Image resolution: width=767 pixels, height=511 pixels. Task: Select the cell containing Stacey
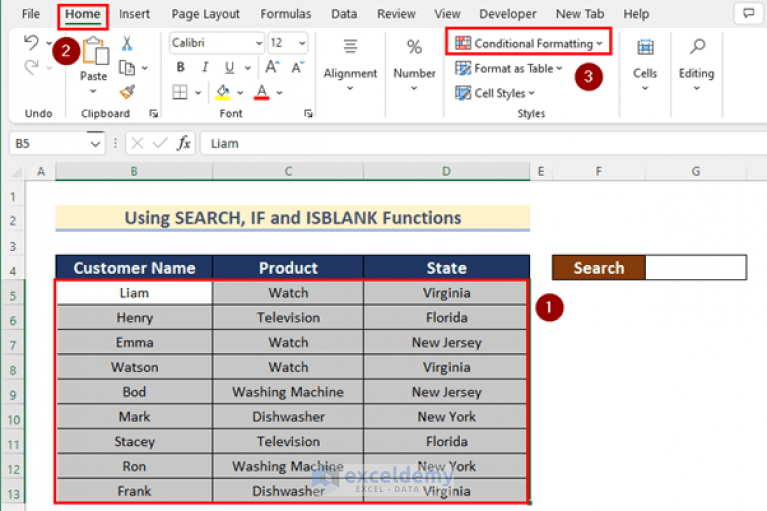pyautogui.click(x=135, y=442)
